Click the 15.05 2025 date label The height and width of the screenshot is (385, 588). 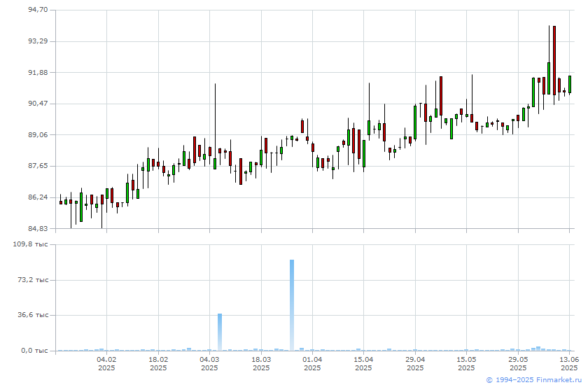pos(466,363)
